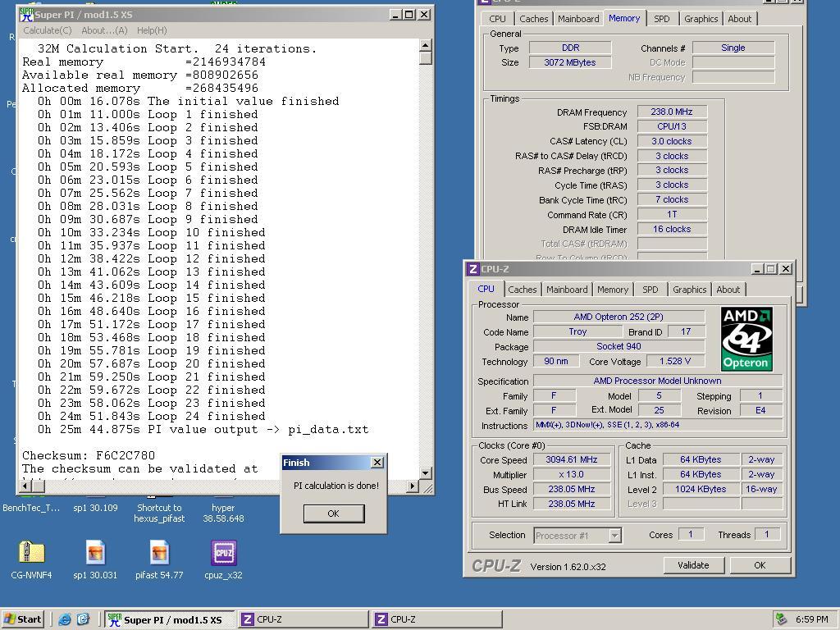Open the hyper 38.58.648 desktop item
This screenshot has width=840, height=630.
point(223,513)
